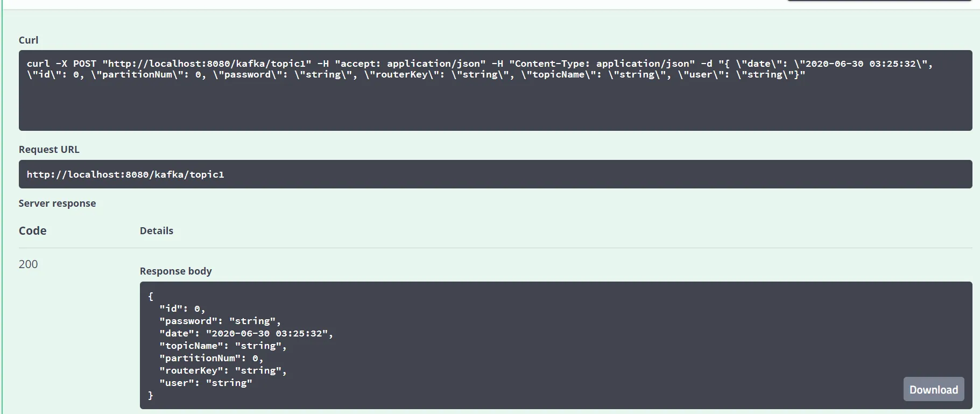Image resolution: width=980 pixels, height=414 pixels.
Task: Click the "Request URL" heading
Action: point(49,150)
